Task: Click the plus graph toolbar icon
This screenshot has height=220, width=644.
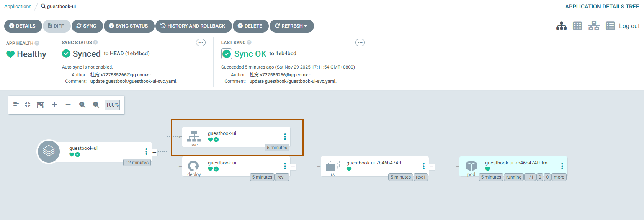Action: point(54,105)
